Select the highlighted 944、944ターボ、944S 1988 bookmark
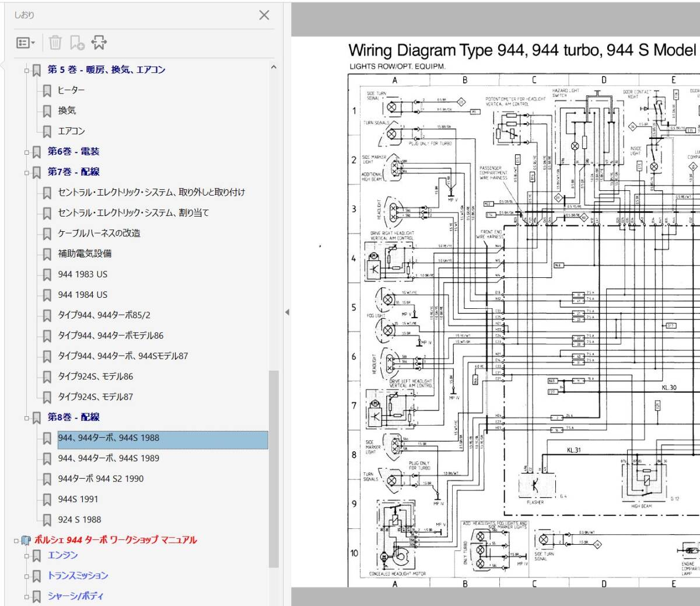 (163, 440)
